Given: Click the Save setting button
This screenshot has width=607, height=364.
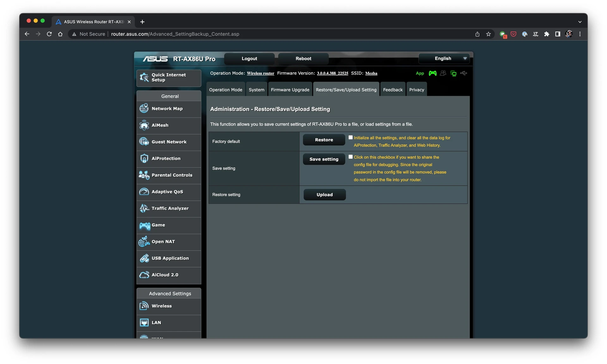Looking at the screenshot, I should [x=324, y=159].
